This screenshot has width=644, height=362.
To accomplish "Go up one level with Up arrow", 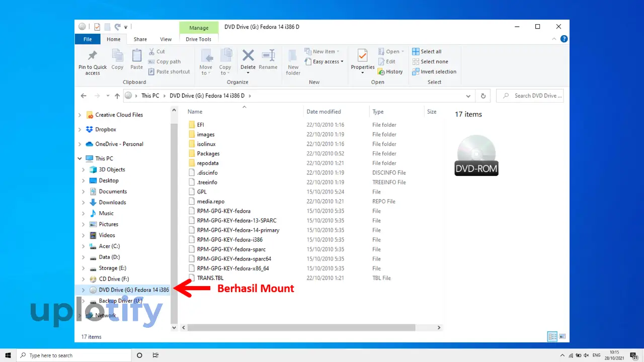I will 117,96.
